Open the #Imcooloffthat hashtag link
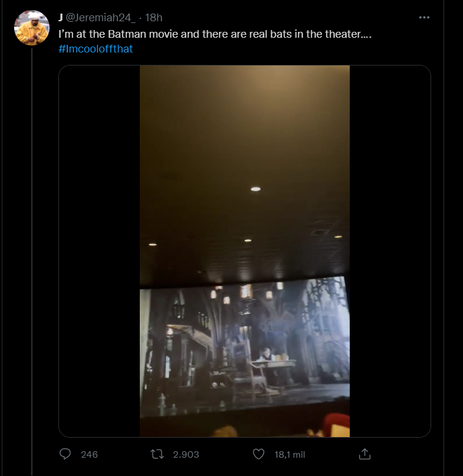The height and width of the screenshot is (476, 463). pos(96,49)
